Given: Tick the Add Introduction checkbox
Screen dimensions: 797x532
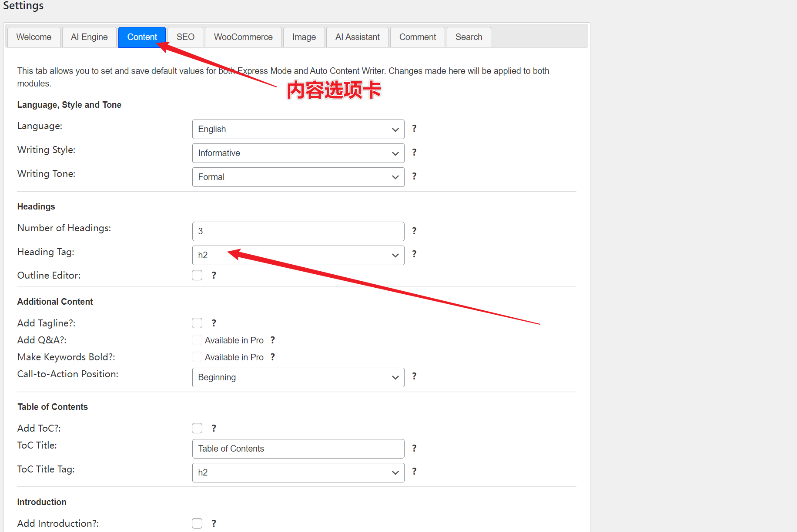Looking at the screenshot, I should 197,523.
